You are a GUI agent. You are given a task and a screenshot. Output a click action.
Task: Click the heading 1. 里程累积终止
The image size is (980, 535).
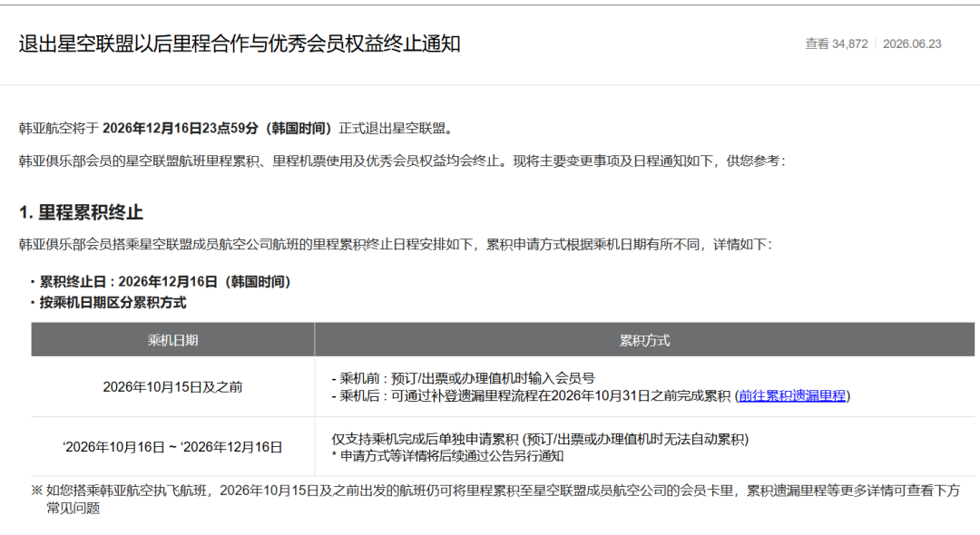[82, 212]
